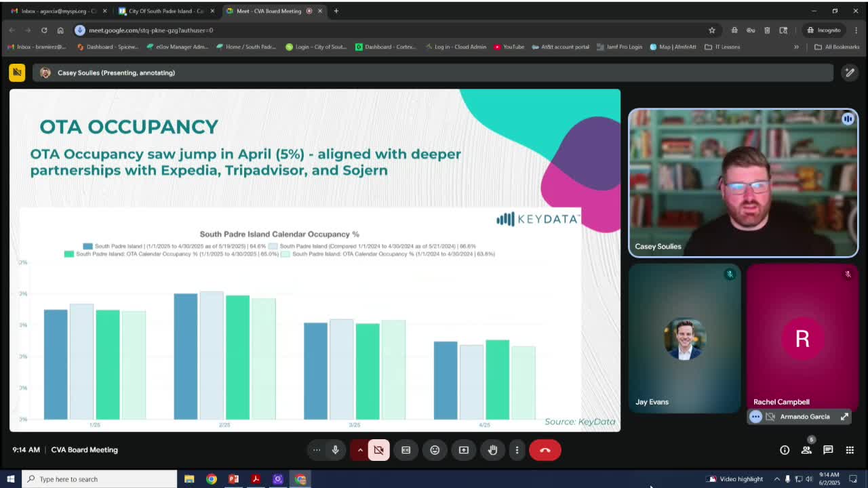This screenshot has height=488, width=868.
Task: Open self-view options dots beside Armando Garcia
Action: pos(755,417)
